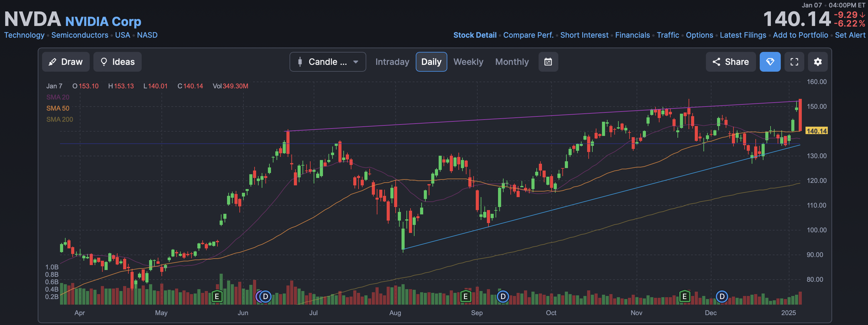The width and height of the screenshot is (868, 325).
Task: Open the Financials page
Action: coord(633,35)
